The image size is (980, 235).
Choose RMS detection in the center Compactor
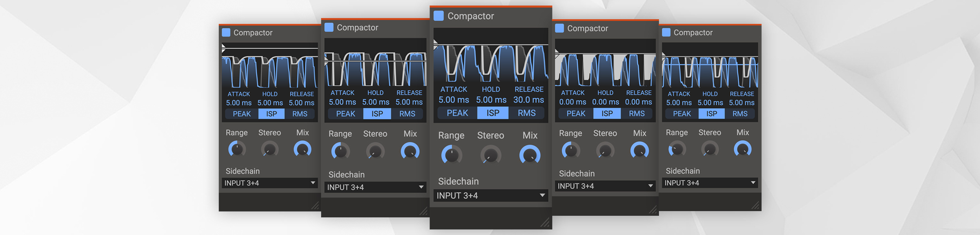526,113
